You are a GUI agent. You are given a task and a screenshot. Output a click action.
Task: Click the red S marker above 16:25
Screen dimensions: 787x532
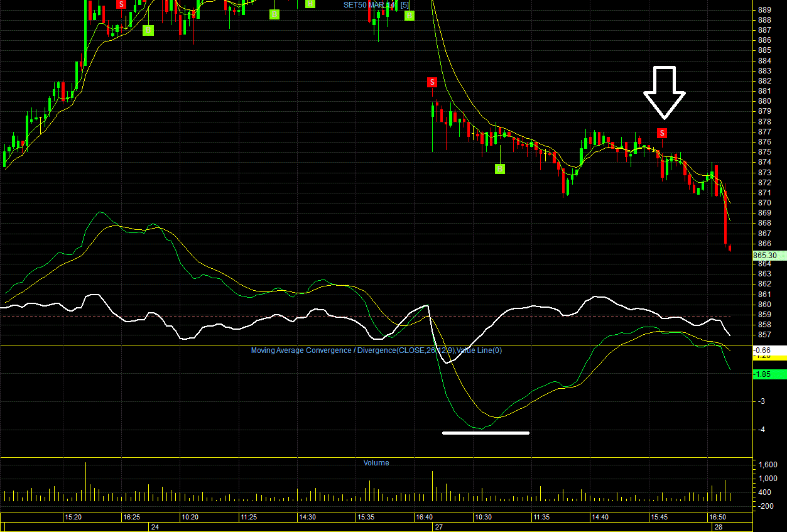[x=122, y=4]
